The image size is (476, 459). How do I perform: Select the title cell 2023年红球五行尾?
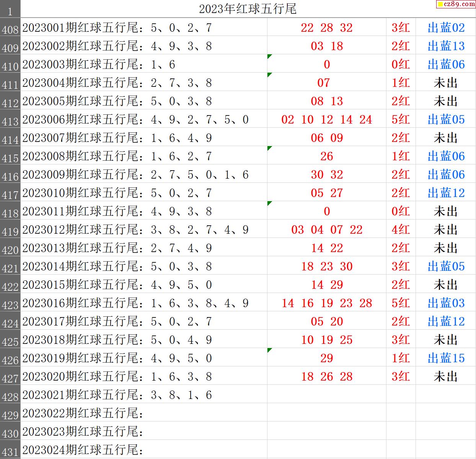[248, 9]
